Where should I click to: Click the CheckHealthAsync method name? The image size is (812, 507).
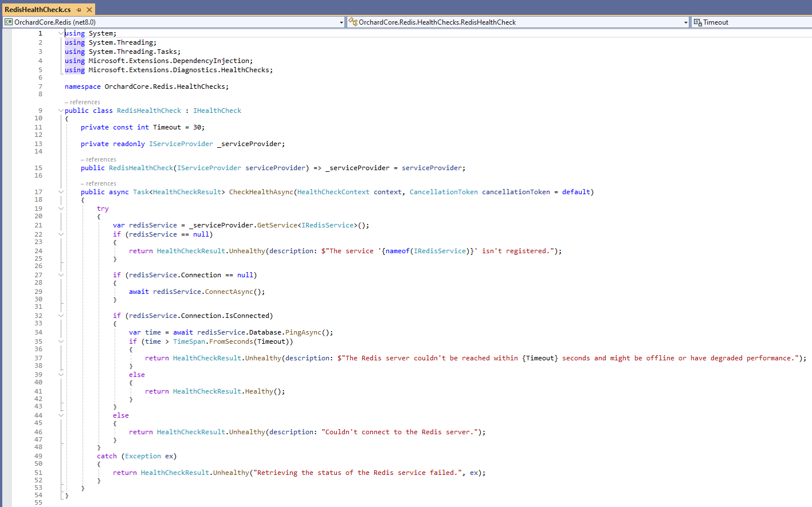[x=261, y=192]
